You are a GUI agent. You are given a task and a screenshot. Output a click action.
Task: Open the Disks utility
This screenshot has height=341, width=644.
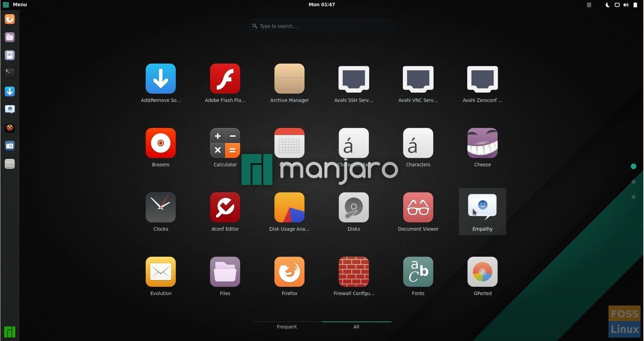(x=353, y=207)
